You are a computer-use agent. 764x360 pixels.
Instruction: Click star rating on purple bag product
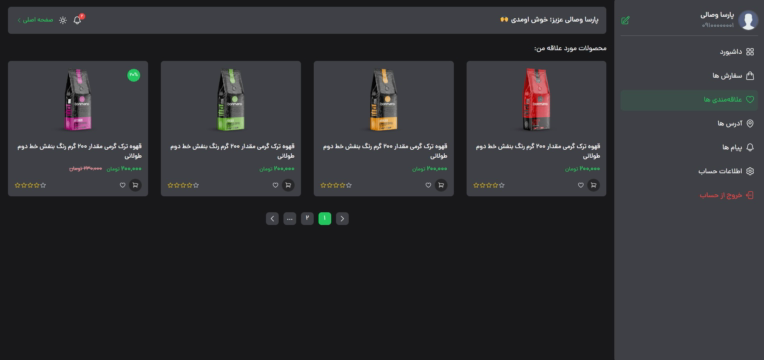30,185
